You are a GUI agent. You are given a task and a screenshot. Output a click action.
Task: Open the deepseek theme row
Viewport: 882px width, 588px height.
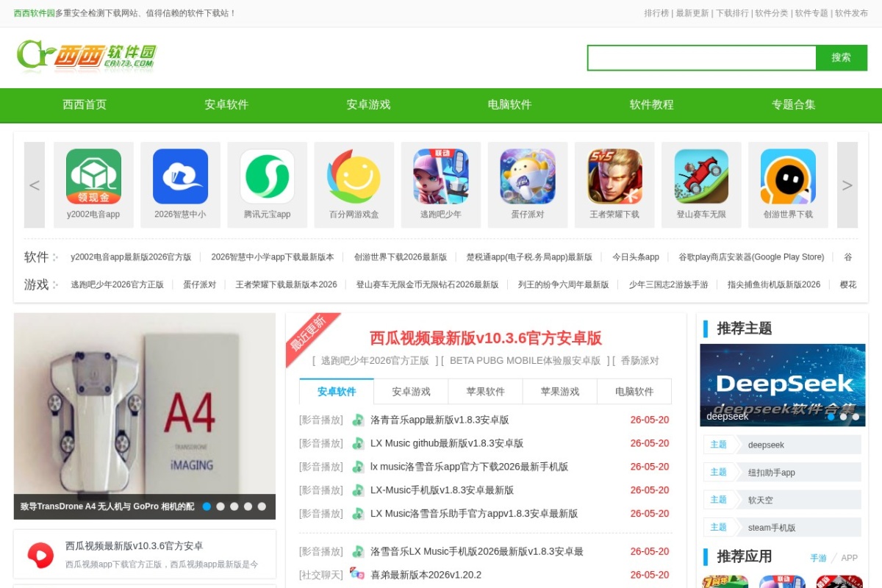tap(782, 445)
